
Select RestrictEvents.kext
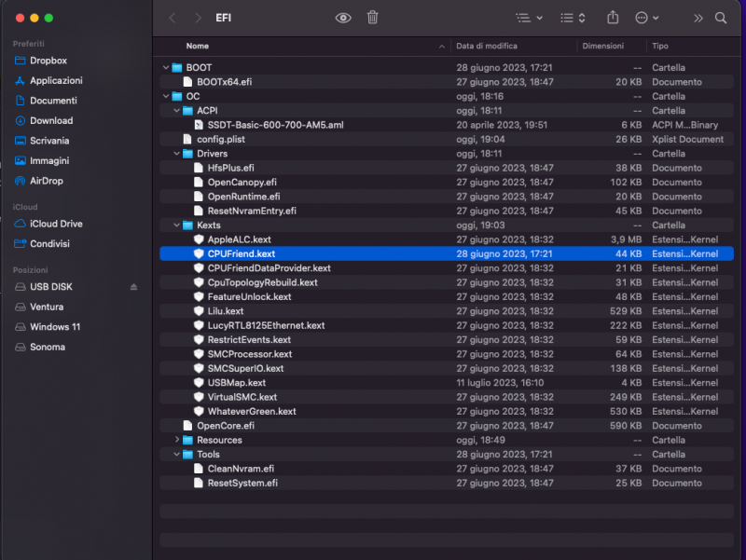click(447, 339)
